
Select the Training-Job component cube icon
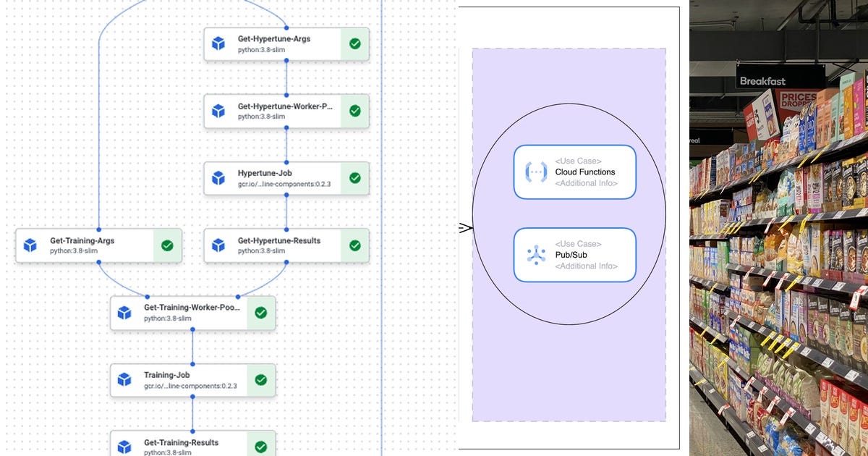[x=125, y=379]
